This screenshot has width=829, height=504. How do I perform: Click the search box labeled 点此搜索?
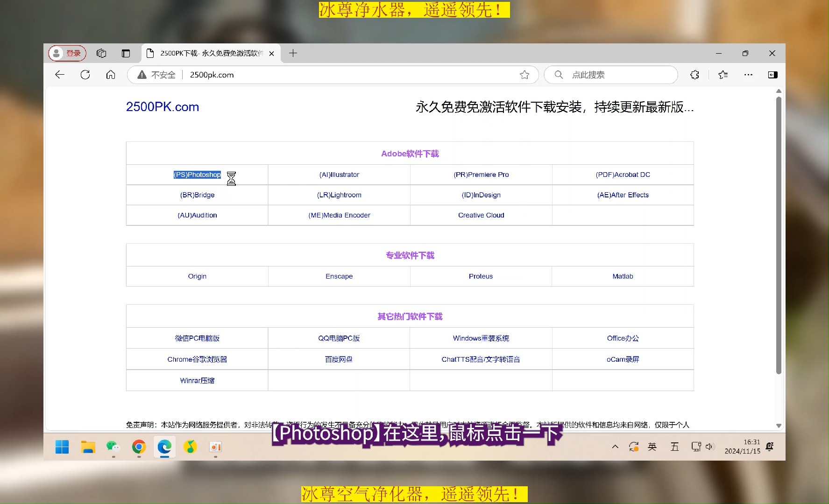[x=611, y=75]
